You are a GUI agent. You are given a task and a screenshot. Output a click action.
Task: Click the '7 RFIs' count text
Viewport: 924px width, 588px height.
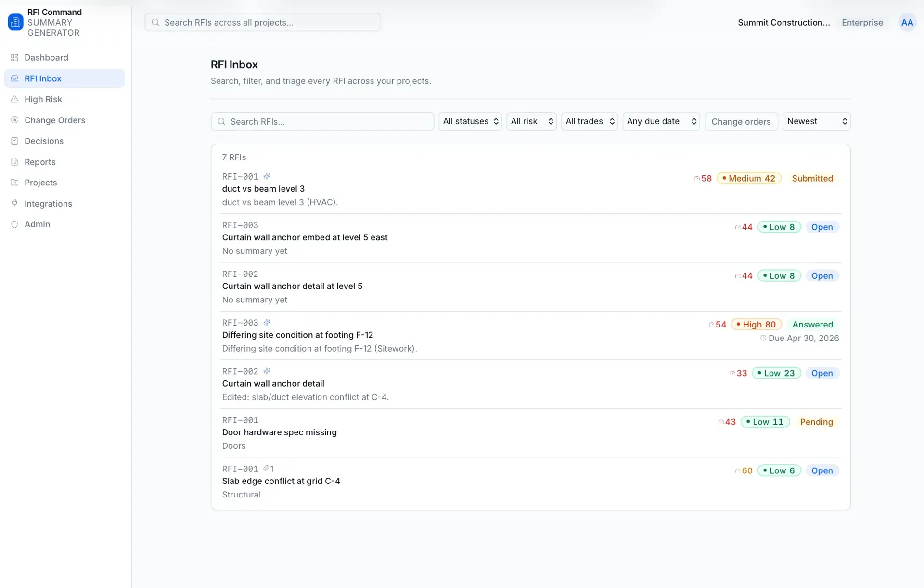(234, 157)
